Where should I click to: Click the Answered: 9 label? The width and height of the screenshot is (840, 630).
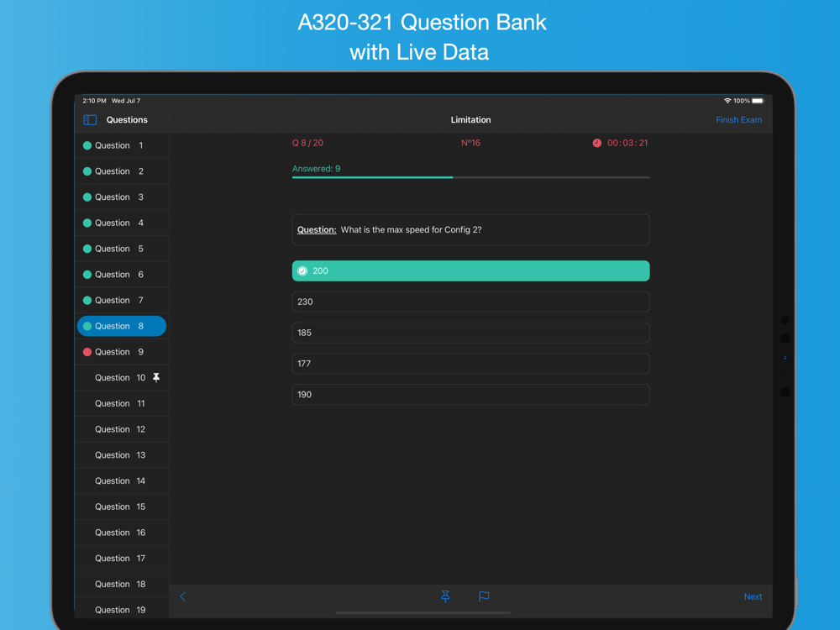(316, 169)
